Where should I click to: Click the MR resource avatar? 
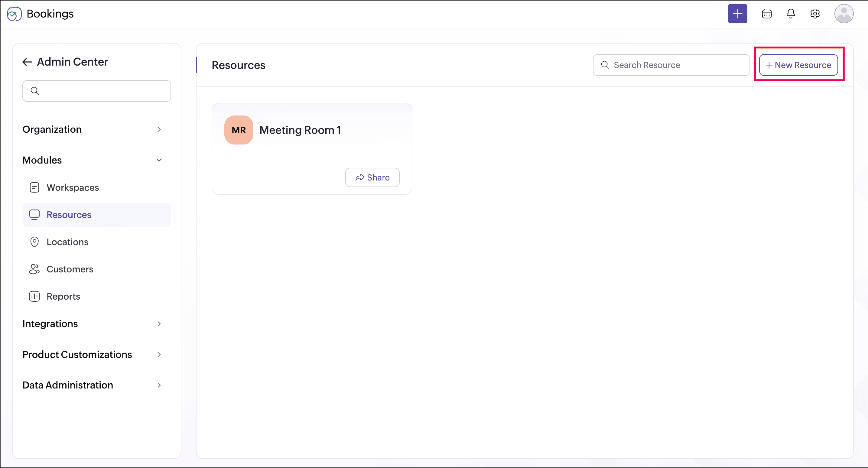click(239, 130)
